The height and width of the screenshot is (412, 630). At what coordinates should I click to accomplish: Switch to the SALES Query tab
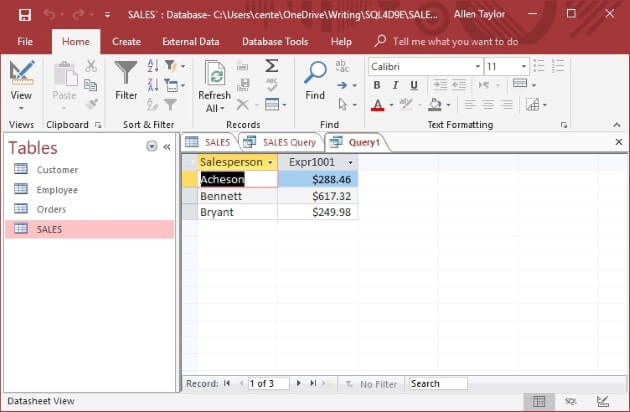(x=281, y=142)
